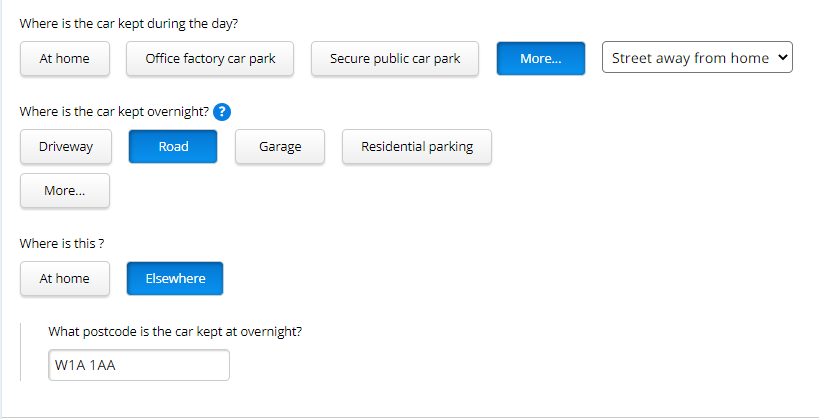819x419 pixels.
Task: Click the highlighted daytime 'More...' button
Action: pos(540,59)
